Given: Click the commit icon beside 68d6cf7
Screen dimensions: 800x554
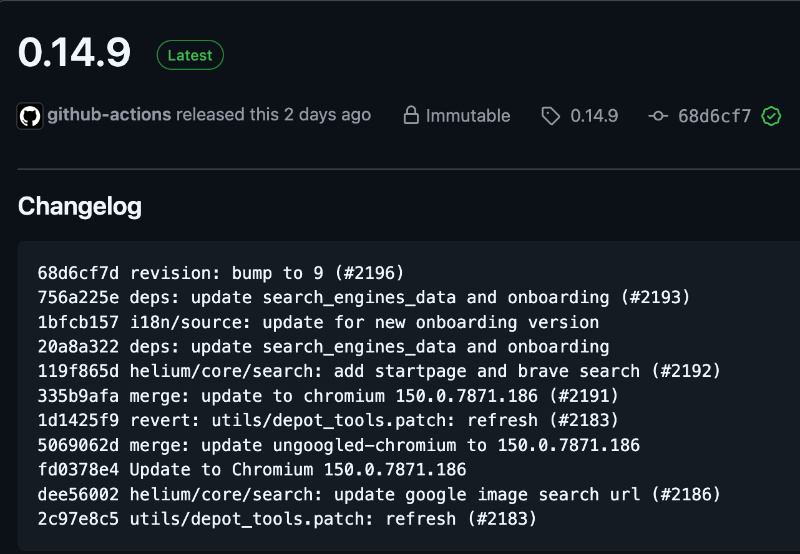Looking at the screenshot, I should tap(658, 116).
